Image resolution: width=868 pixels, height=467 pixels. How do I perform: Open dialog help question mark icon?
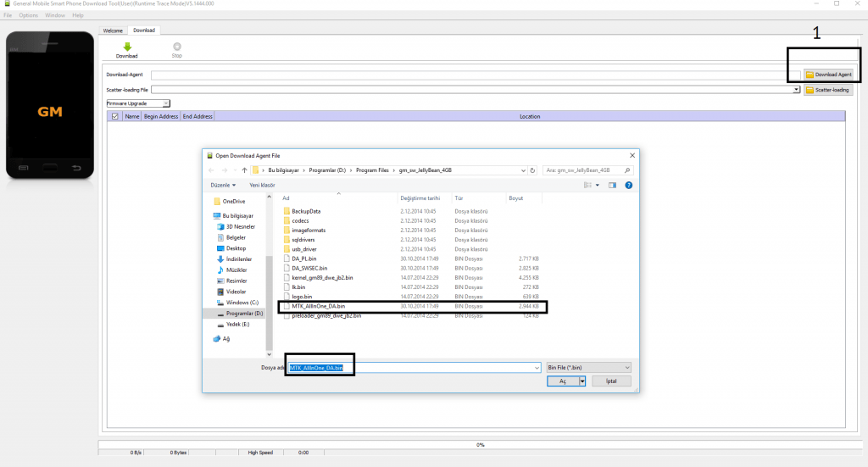[x=629, y=186]
